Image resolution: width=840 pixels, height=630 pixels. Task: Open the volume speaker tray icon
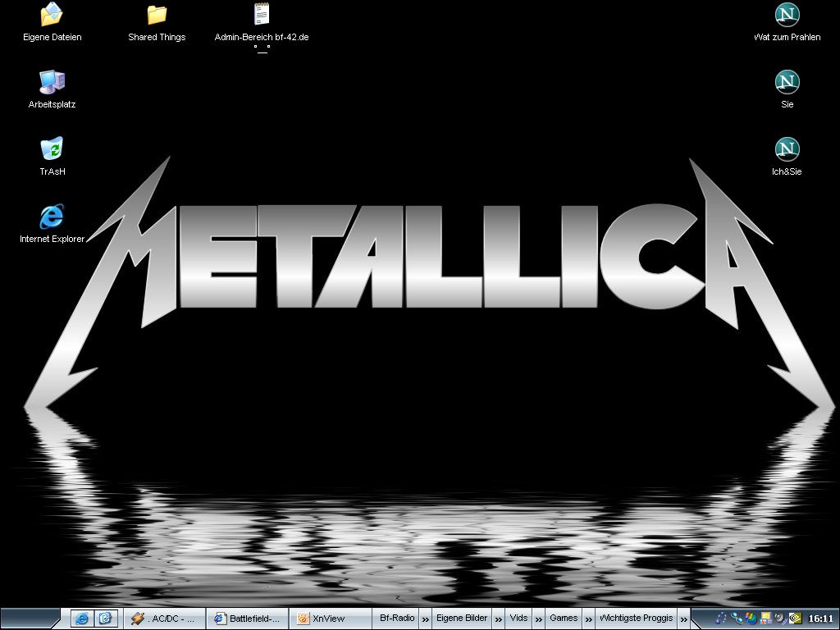coord(781,619)
